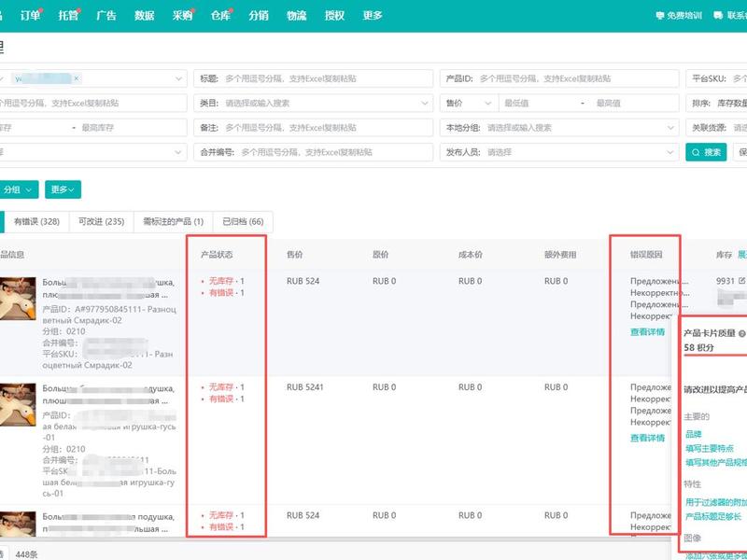Click the 搜索 search button

(x=706, y=152)
